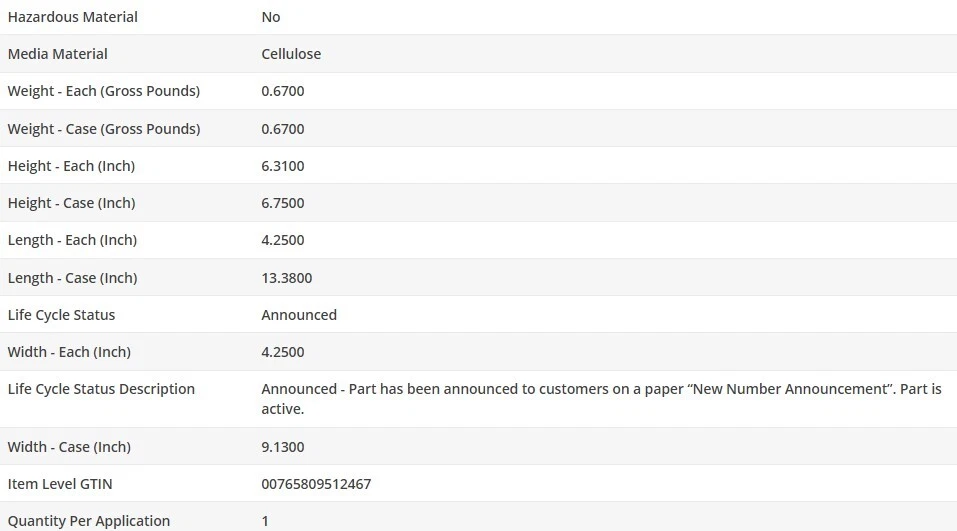Select the Cellulose media material value
This screenshot has height=531, width=957.
click(x=291, y=54)
